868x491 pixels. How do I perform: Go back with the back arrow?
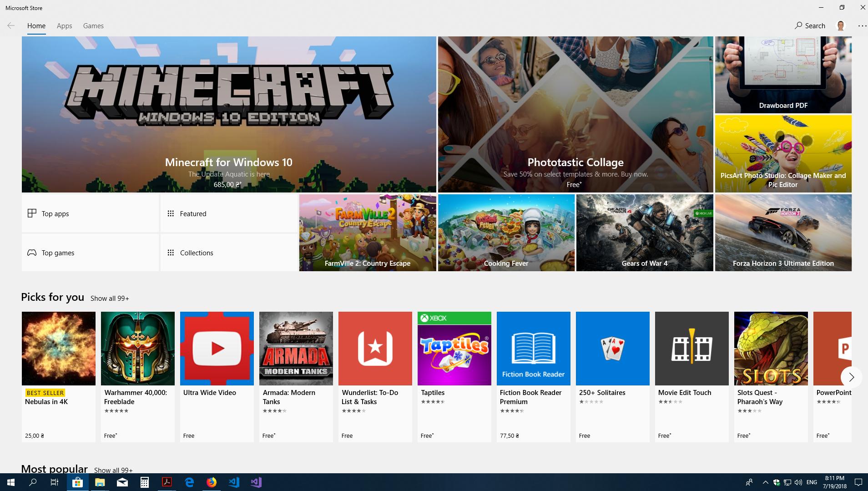tap(11, 26)
